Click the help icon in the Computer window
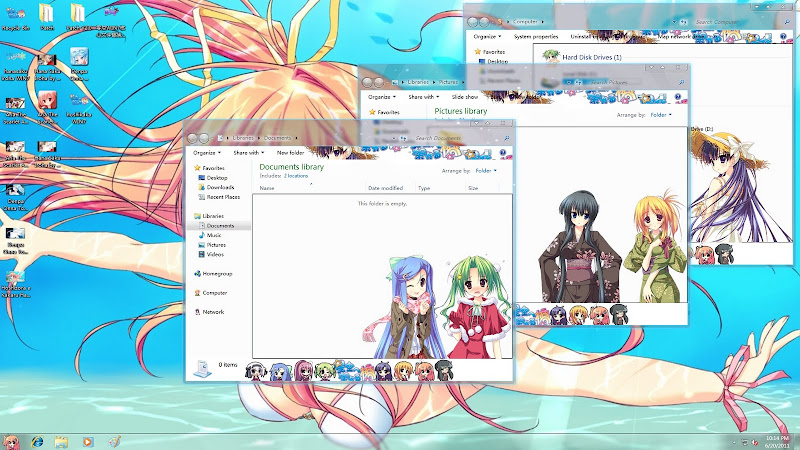The width and height of the screenshot is (800, 450). click(x=784, y=37)
